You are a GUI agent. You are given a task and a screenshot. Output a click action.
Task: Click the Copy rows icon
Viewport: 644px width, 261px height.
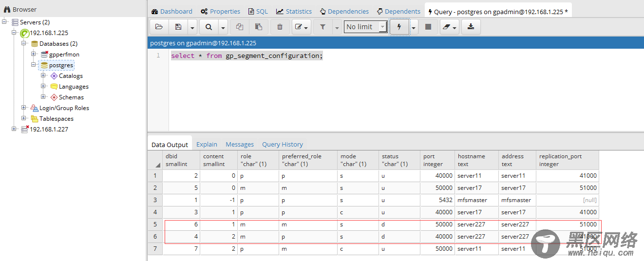pos(239,27)
